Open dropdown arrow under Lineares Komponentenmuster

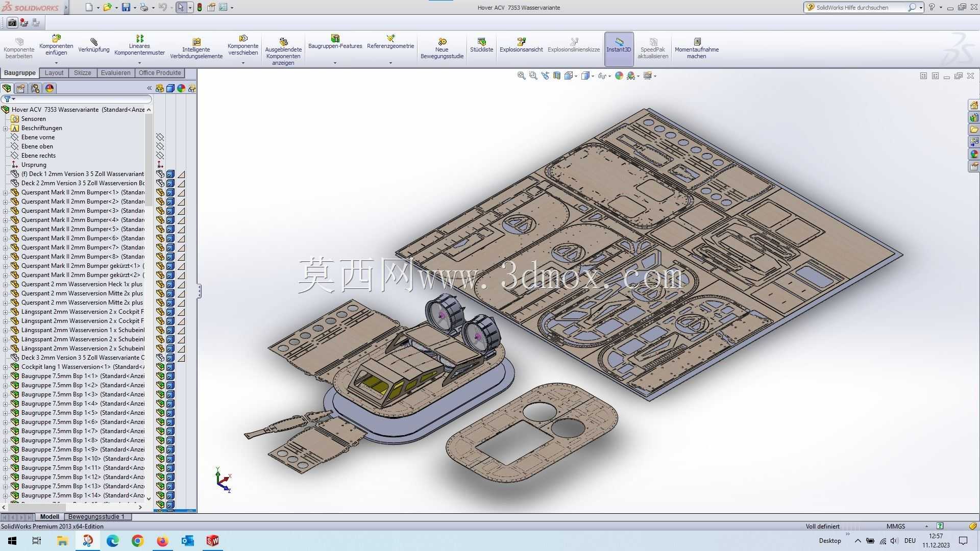pos(139,63)
